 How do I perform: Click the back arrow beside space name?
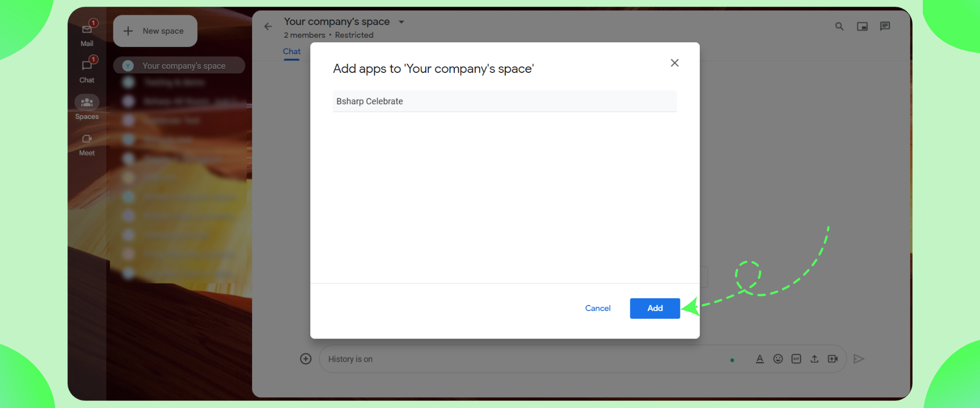[x=268, y=27]
